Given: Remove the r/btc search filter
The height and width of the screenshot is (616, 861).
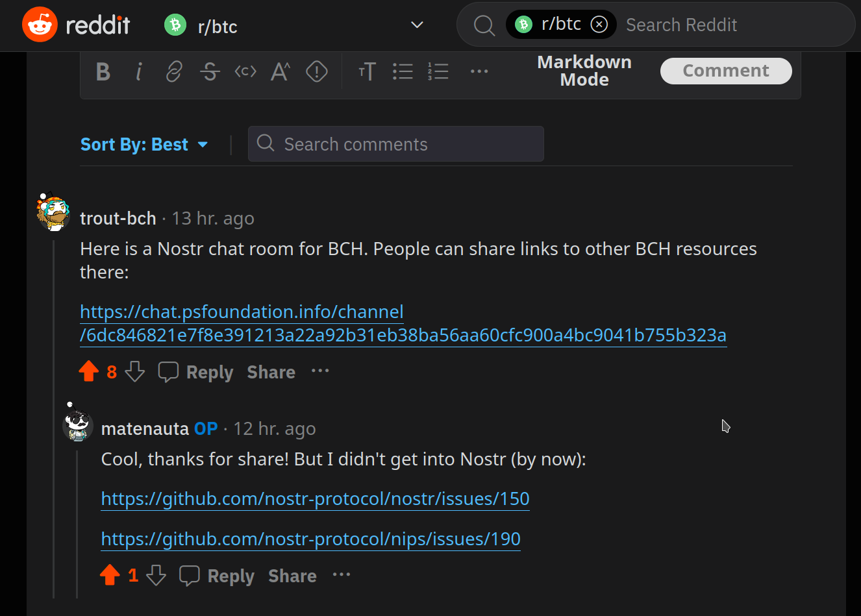Looking at the screenshot, I should coord(599,25).
